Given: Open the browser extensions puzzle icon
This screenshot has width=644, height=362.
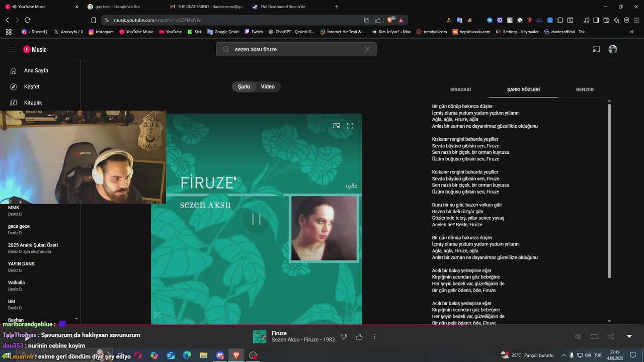Looking at the screenshot, I should [560, 20].
